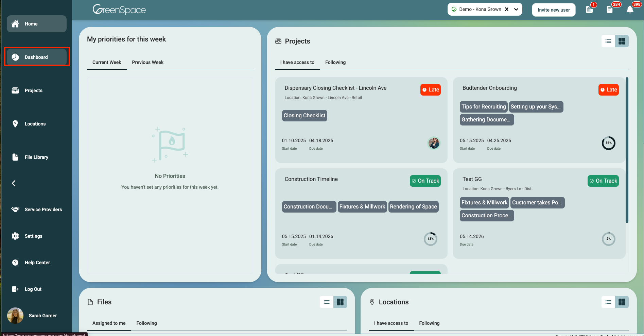
Task: Click the Setting up your Sys... tag
Action: (x=536, y=107)
